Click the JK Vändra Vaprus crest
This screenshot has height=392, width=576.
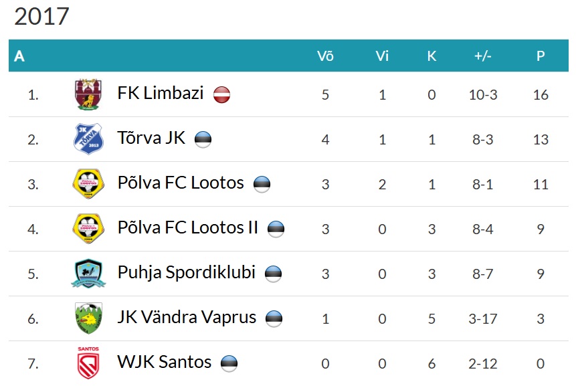coord(88,318)
